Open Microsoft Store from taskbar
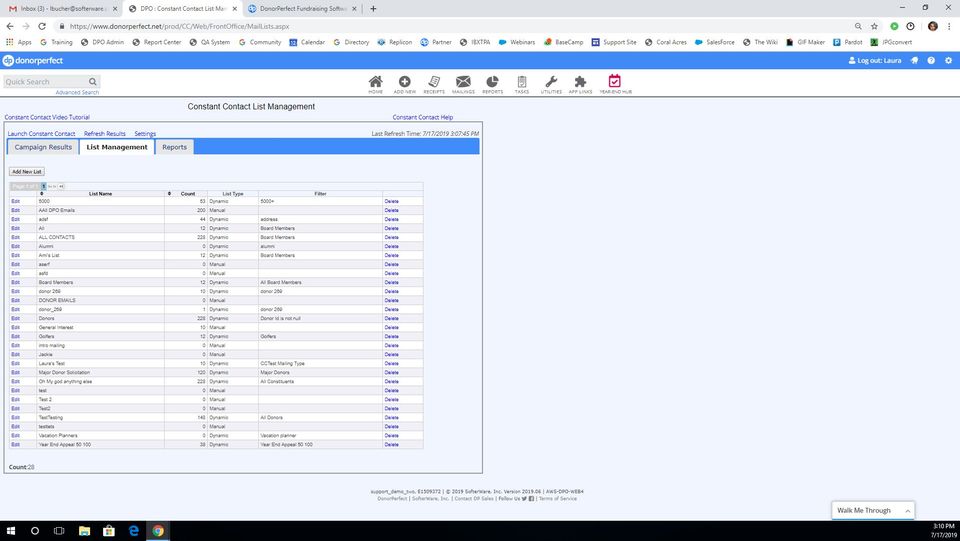960x541 pixels. coord(109,531)
